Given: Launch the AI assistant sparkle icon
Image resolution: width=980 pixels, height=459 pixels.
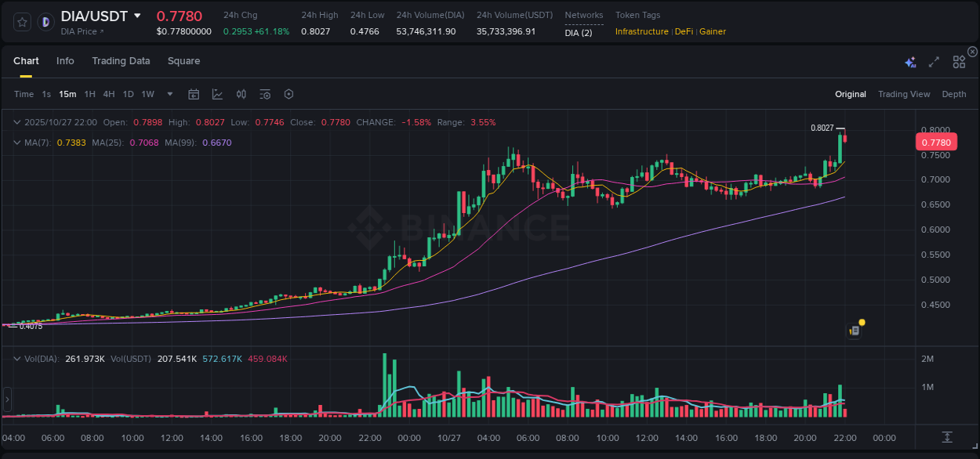Looking at the screenshot, I should click(x=910, y=60).
